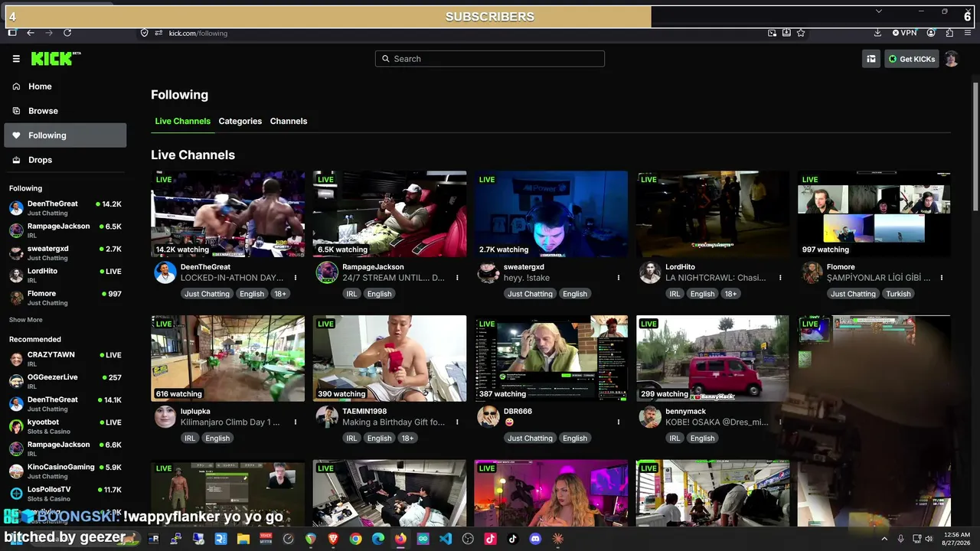
Task: Reload the page with the refresh icon
Action: point(67,33)
